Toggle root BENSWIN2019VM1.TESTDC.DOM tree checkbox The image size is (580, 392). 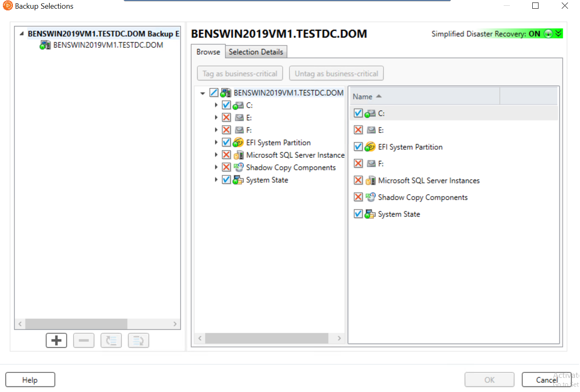click(214, 93)
